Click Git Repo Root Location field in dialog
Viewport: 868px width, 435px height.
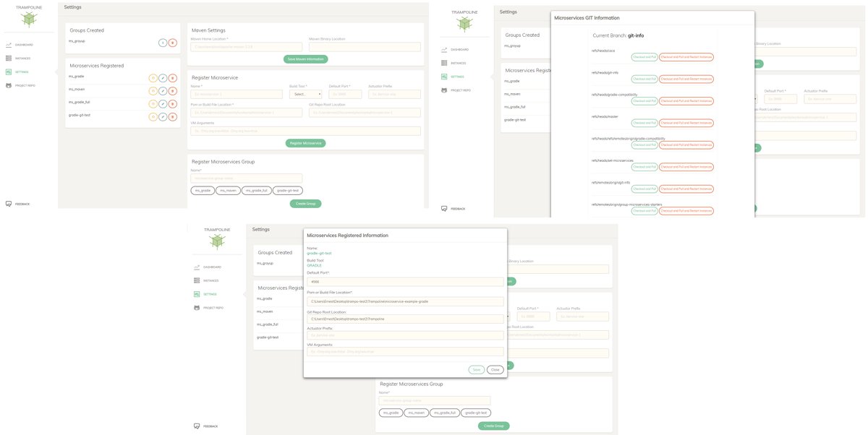pos(405,319)
